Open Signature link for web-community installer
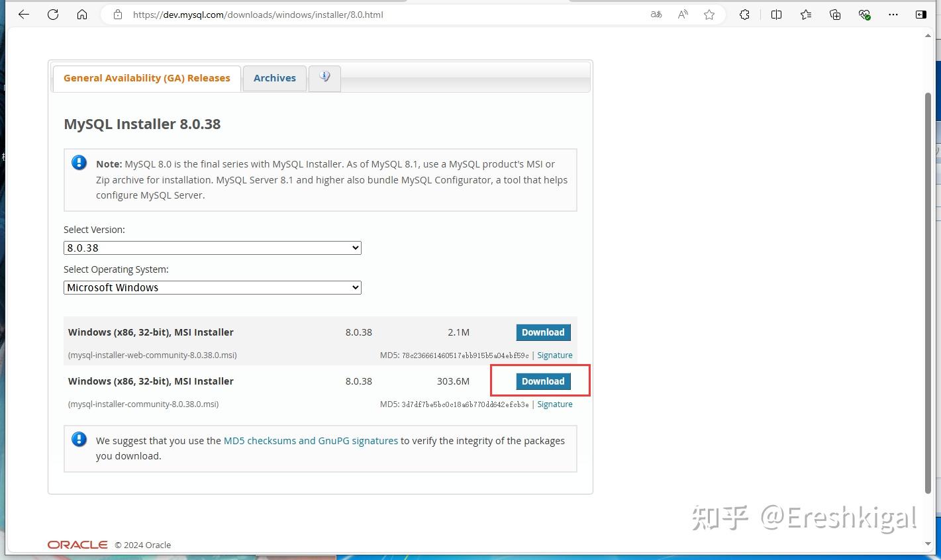 555,355
